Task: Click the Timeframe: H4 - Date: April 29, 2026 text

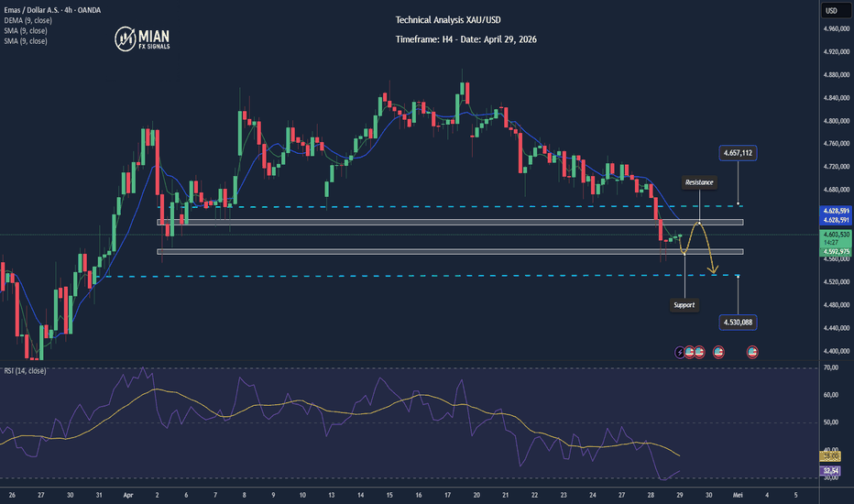Action: (465, 39)
